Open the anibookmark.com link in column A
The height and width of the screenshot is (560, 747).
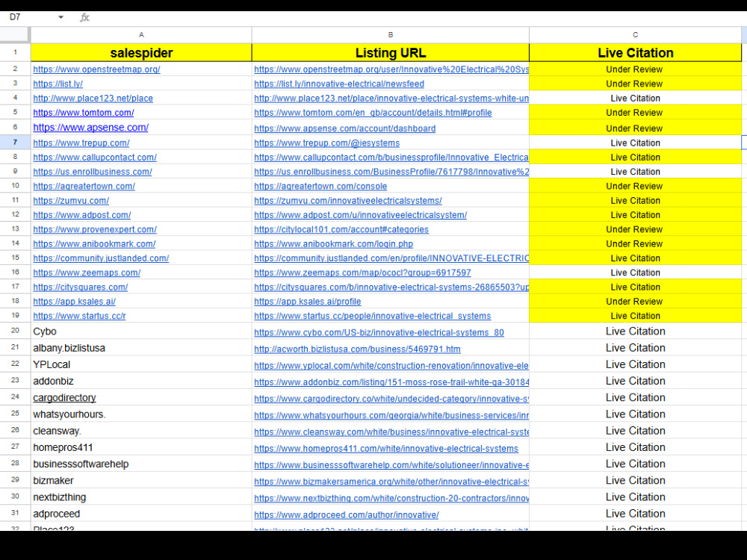[x=94, y=244]
